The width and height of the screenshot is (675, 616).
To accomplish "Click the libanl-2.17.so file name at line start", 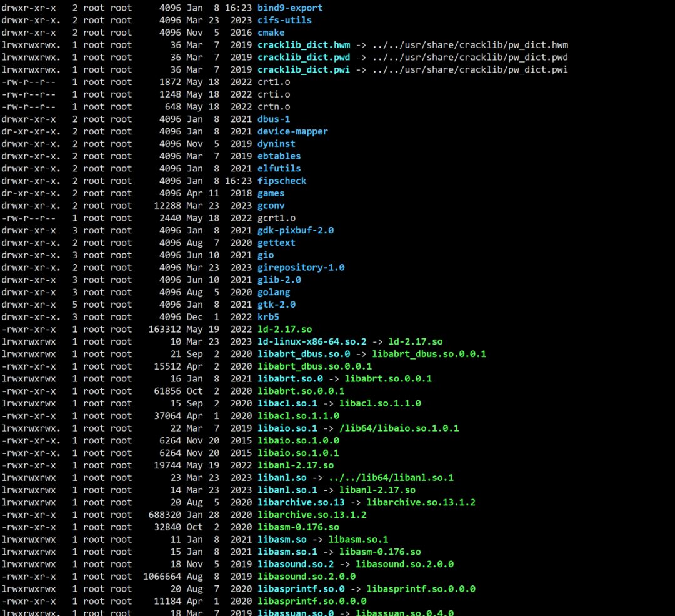I will click(295, 465).
